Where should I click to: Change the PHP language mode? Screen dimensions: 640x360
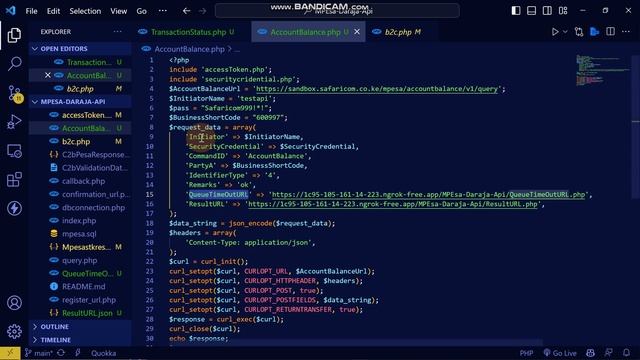[526, 353]
